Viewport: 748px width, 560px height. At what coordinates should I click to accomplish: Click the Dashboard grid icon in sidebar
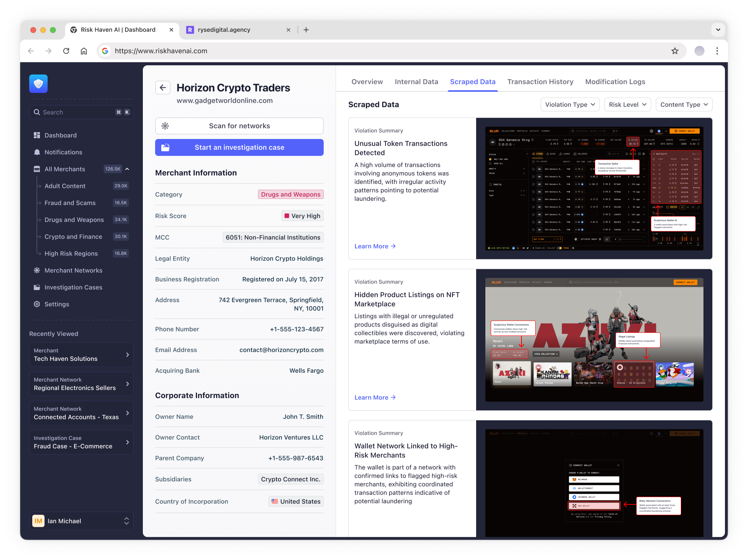pos(37,135)
